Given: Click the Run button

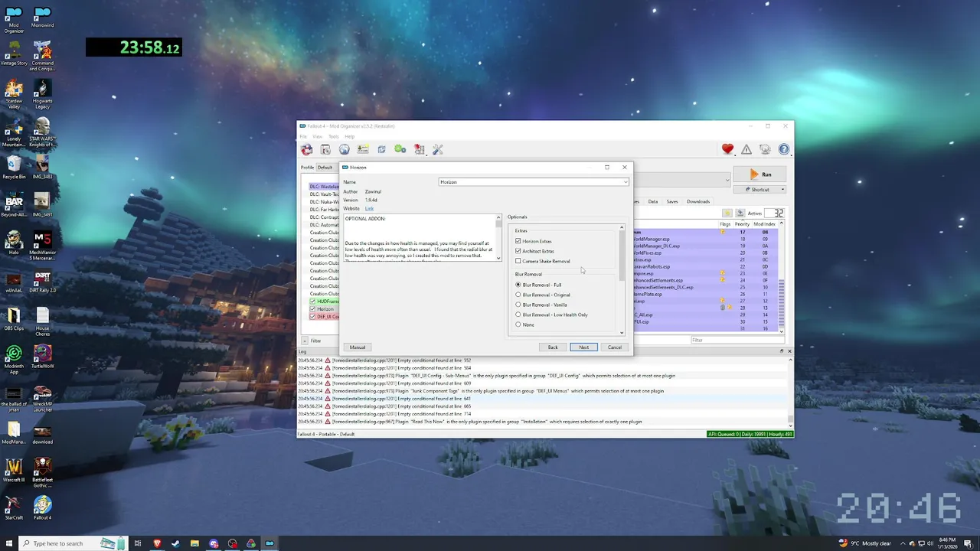Looking at the screenshot, I should (759, 174).
